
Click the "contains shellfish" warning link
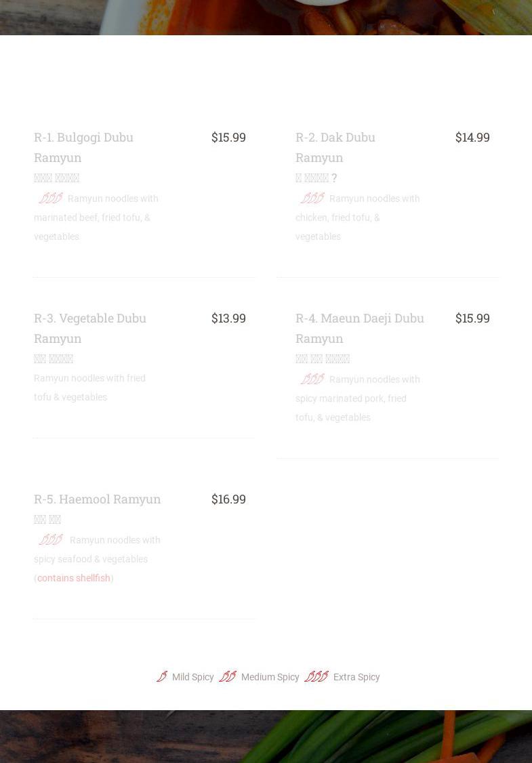click(73, 578)
